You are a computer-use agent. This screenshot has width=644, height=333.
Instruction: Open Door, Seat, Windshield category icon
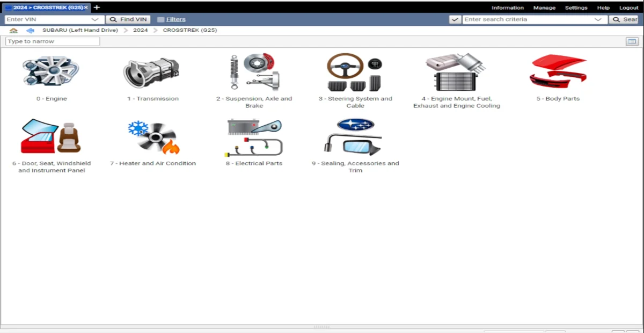click(52, 137)
